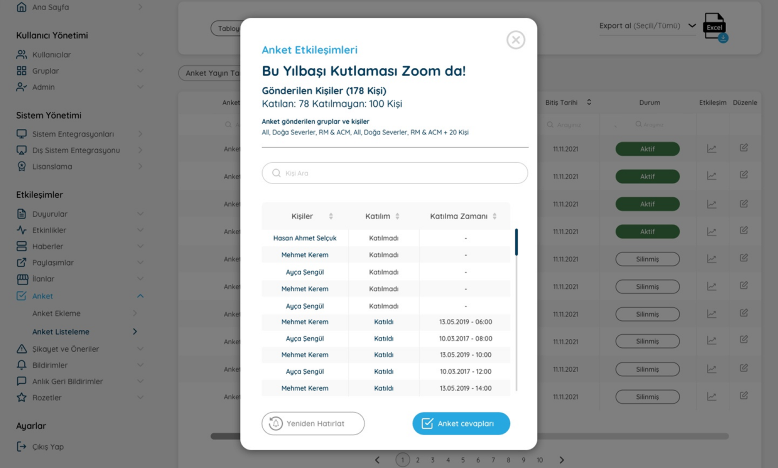Click Çıkış Yap logout link
Viewport: 778px width, 468px height.
(x=48, y=447)
